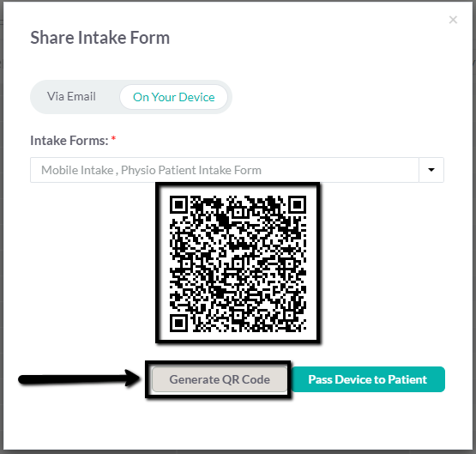This screenshot has height=454, width=476.
Task: Click the black arrow pointing at Generate QR Code
Action: (x=80, y=378)
